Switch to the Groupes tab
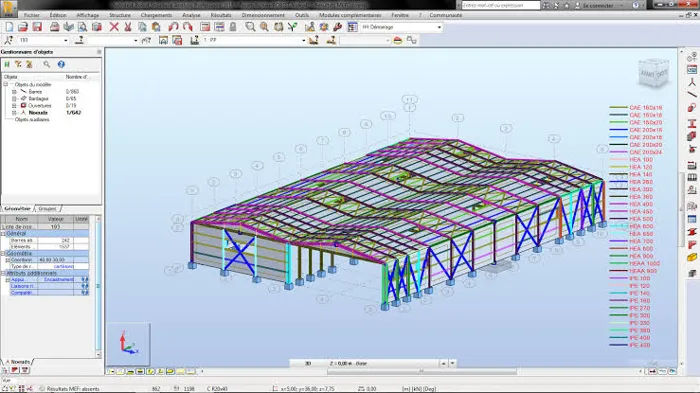Viewport: 700px width, 393px height. [47, 209]
